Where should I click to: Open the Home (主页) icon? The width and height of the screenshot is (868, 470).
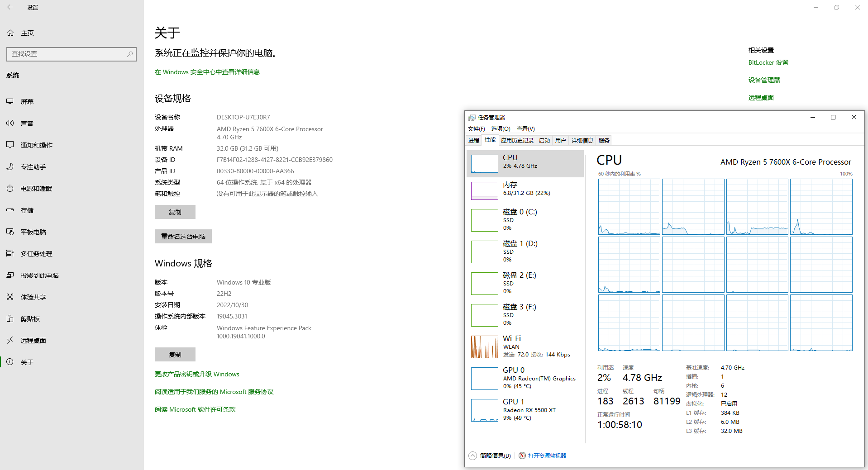coord(10,33)
